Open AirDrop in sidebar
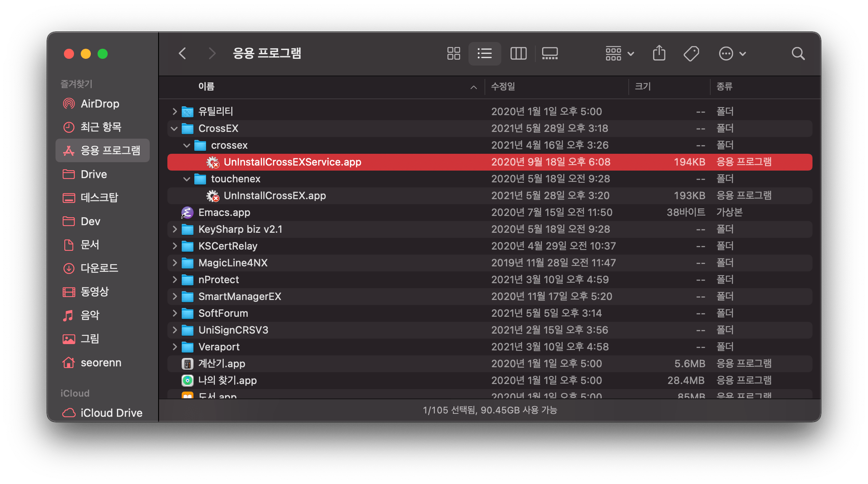This screenshot has width=868, height=484. tap(100, 104)
